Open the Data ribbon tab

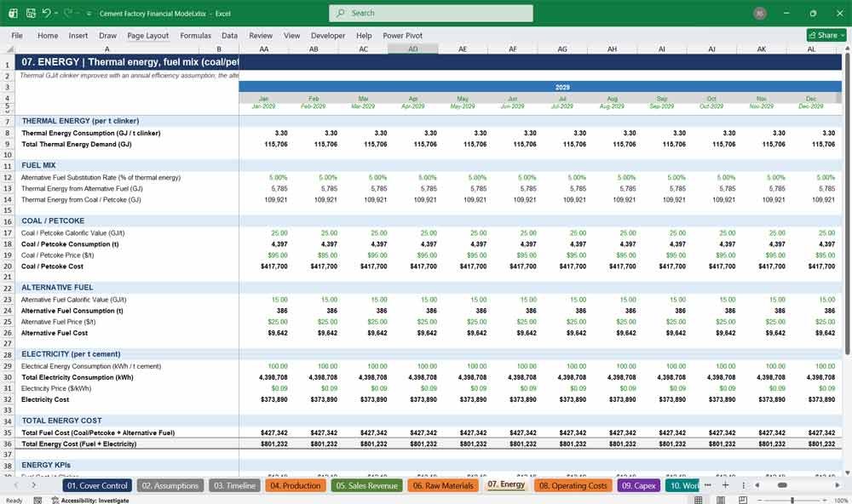[229, 35]
